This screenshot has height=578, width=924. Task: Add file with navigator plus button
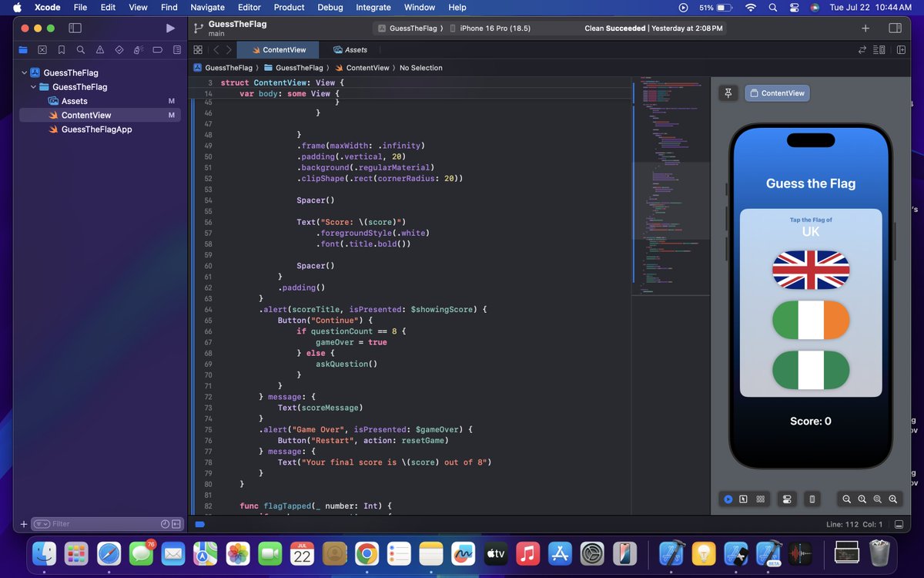23,524
